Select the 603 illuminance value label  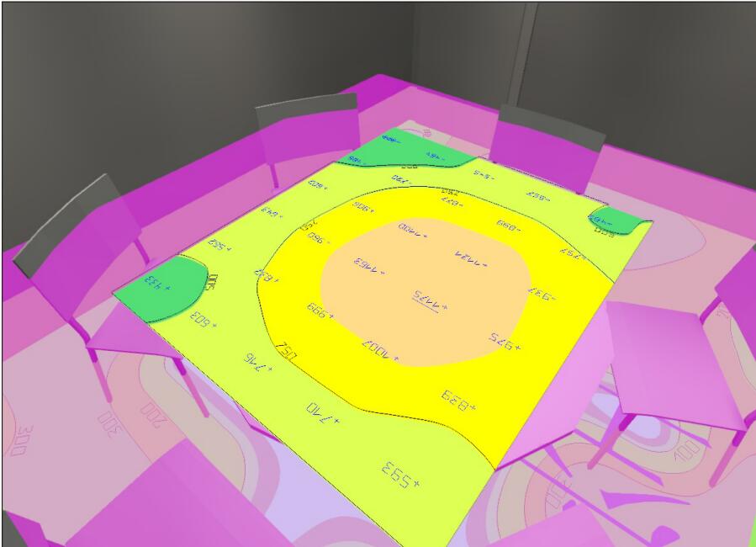click(203, 320)
